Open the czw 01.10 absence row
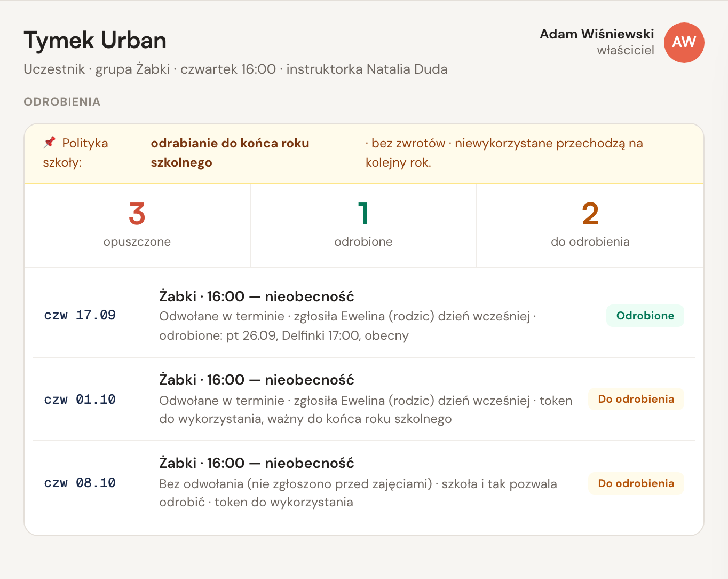 coord(364,399)
